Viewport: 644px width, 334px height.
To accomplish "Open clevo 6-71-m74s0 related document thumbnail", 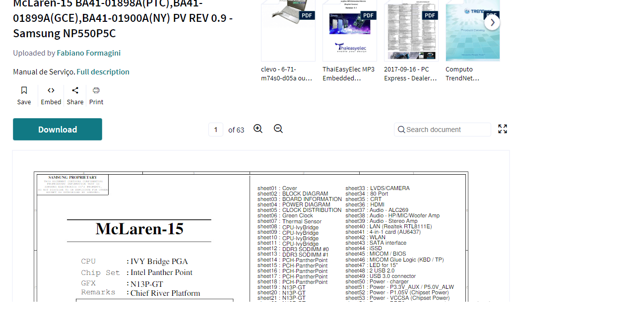I will pyautogui.click(x=288, y=30).
